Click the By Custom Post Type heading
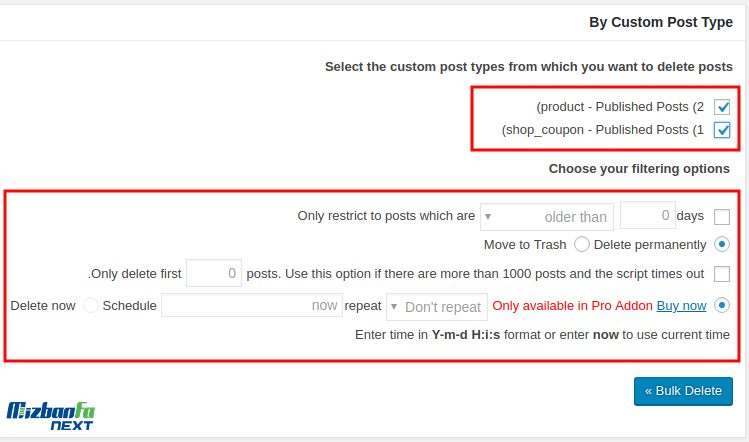 click(661, 22)
